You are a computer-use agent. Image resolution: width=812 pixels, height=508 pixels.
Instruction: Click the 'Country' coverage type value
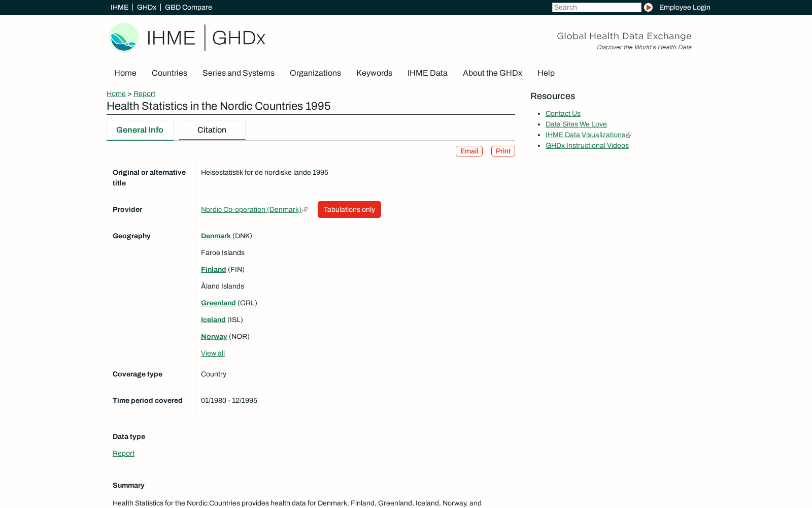214,374
